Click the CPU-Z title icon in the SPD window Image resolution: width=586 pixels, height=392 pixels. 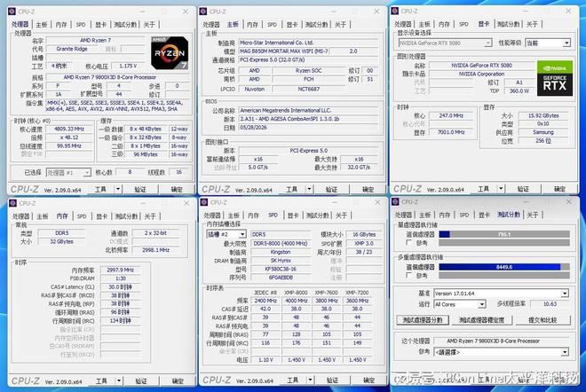204,202
